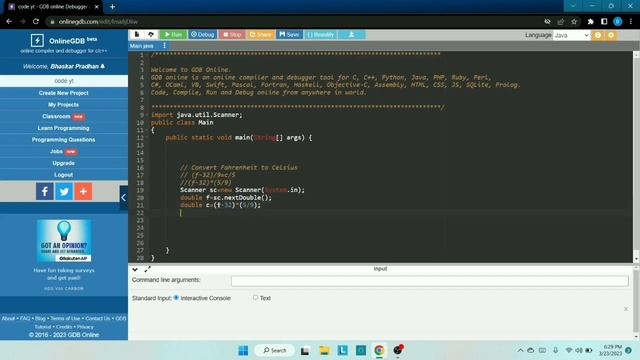Fold the header comment at line 1
The image size is (640, 360).
pyautogui.click(x=147, y=55)
